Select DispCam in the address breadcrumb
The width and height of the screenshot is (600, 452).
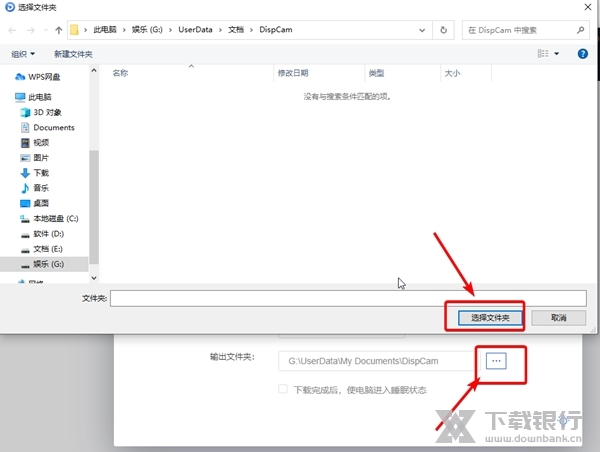pos(276,30)
